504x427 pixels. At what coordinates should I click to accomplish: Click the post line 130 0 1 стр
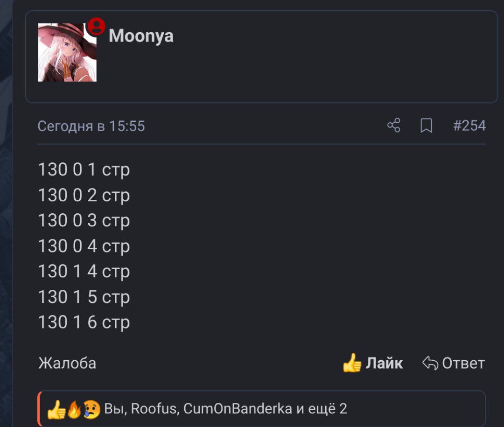pyautogui.click(x=84, y=170)
